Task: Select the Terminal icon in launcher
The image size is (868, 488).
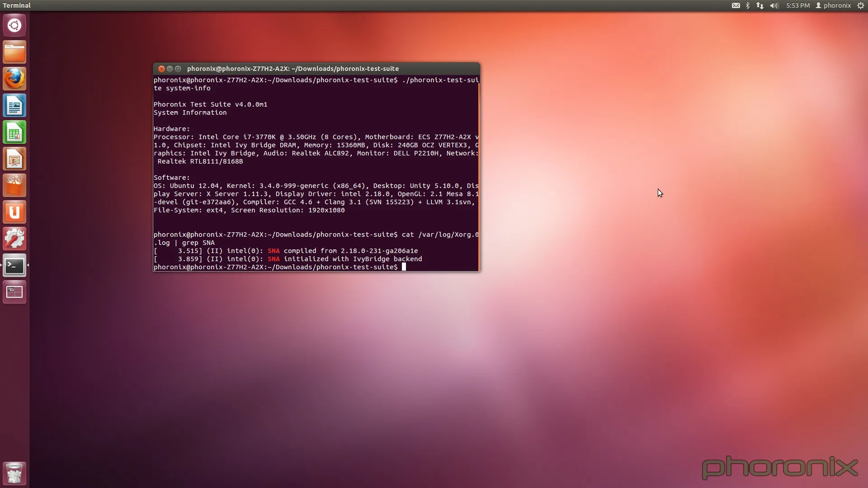Action: (x=14, y=265)
